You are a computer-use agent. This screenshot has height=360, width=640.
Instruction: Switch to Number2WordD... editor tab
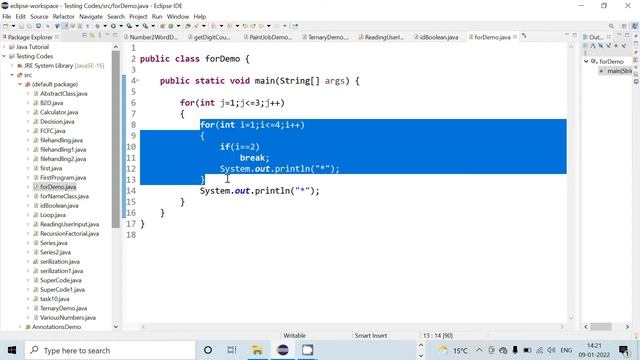pyautogui.click(x=151, y=37)
